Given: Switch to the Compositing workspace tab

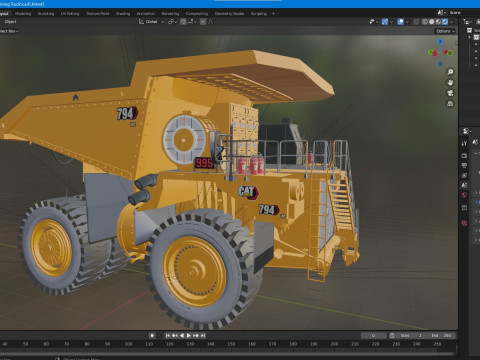Looking at the screenshot, I should tap(197, 14).
